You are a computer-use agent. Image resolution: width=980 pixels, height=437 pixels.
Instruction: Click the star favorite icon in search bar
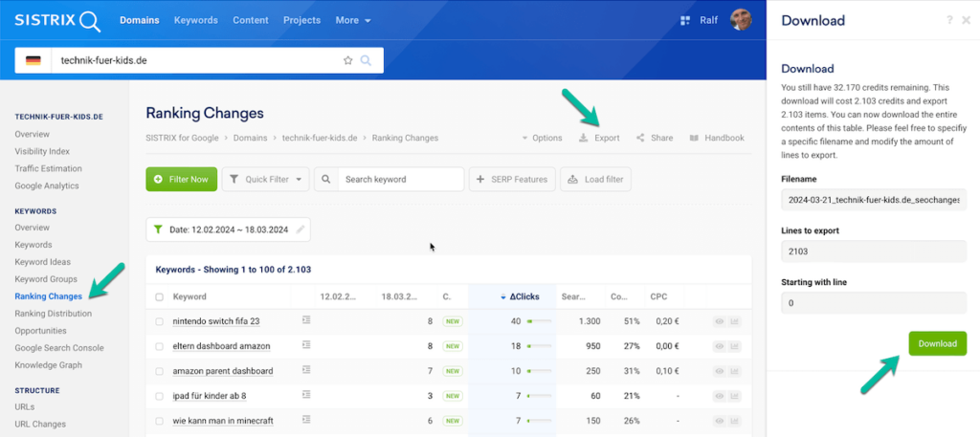click(x=348, y=60)
